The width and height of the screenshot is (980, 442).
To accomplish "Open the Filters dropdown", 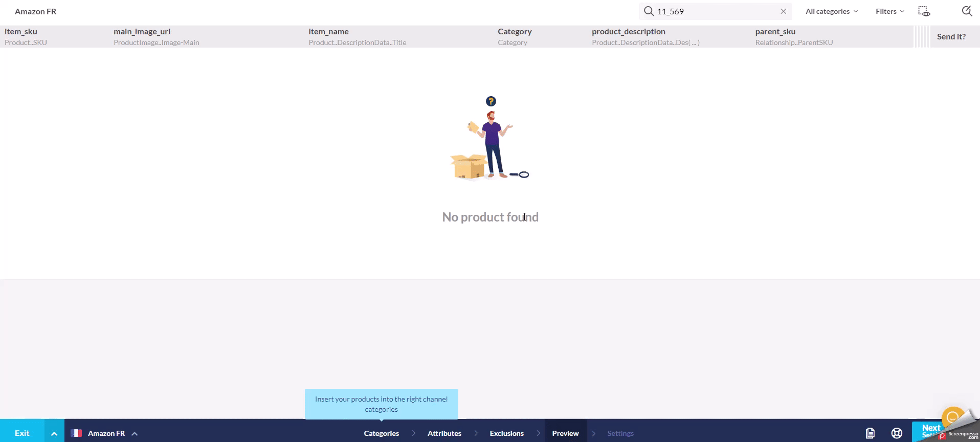I will [x=889, y=11].
